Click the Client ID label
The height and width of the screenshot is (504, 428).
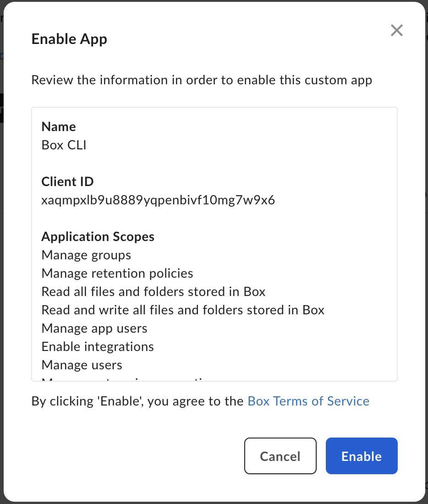click(67, 182)
